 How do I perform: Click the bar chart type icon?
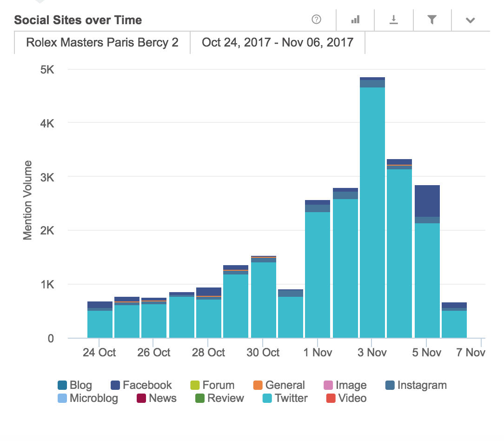355,20
